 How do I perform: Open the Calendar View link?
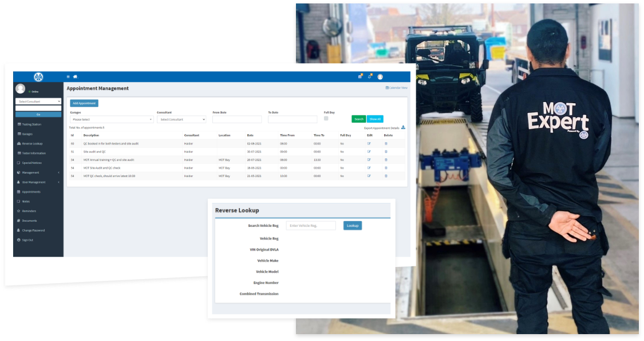(x=396, y=88)
